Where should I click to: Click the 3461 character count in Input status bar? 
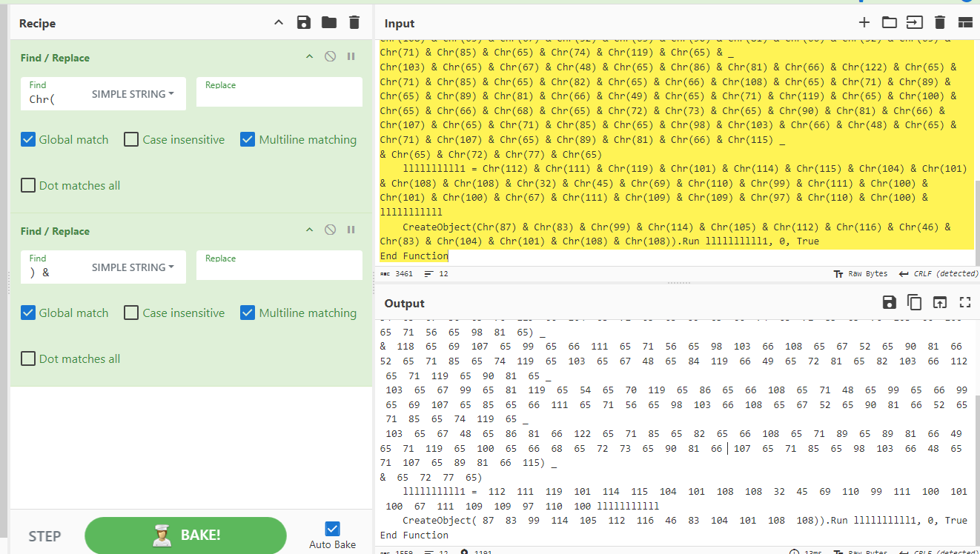396,274
